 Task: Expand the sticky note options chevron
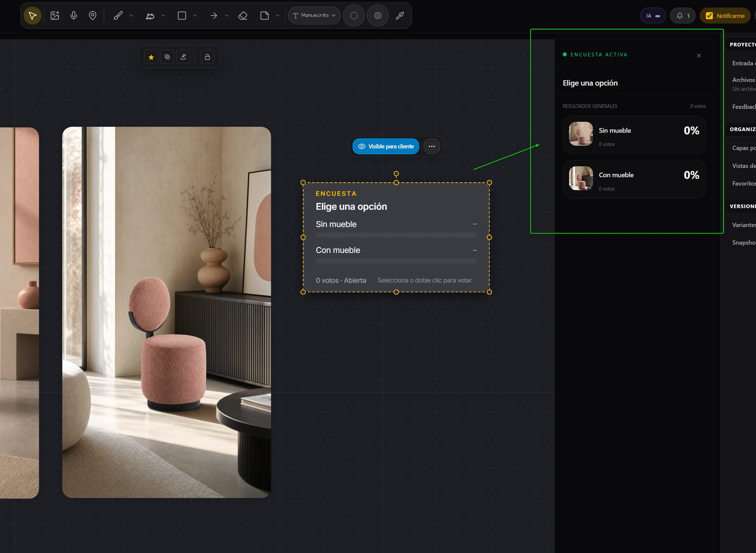click(277, 15)
